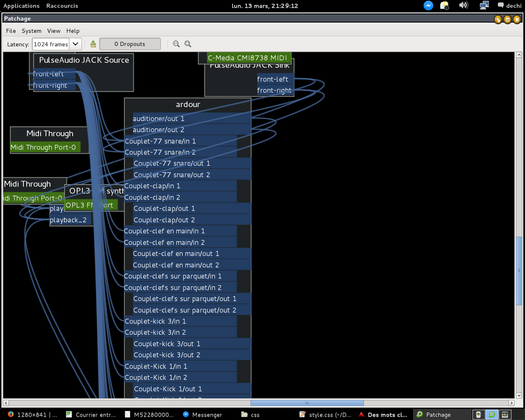Select port Couplet-clef en main/in 1

coord(180,231)
